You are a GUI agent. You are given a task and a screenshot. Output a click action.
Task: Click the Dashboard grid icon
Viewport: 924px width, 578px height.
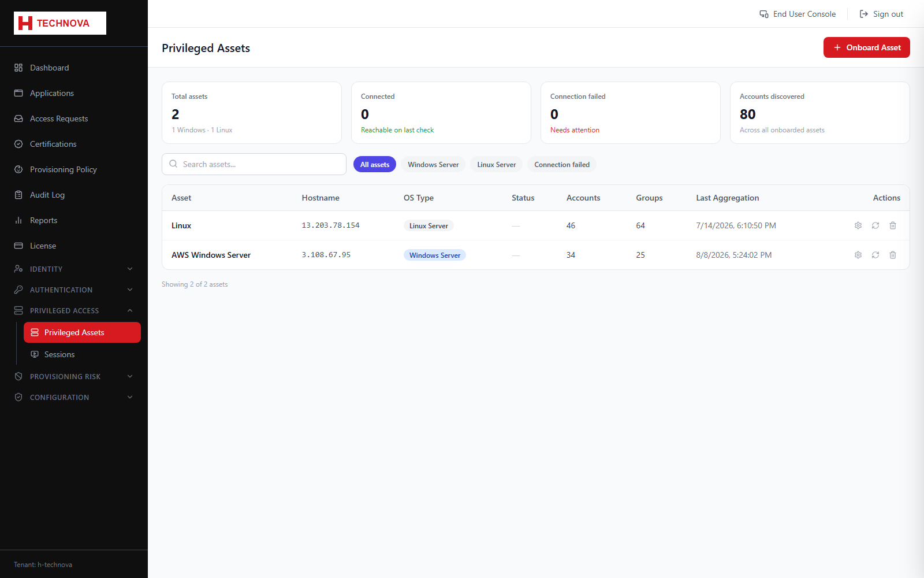point(18,68)
